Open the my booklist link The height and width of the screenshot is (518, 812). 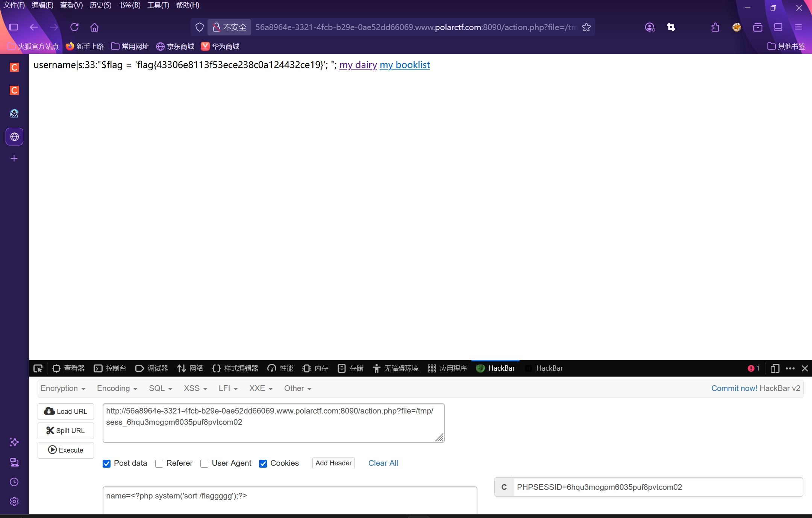(x=404, y=65)
